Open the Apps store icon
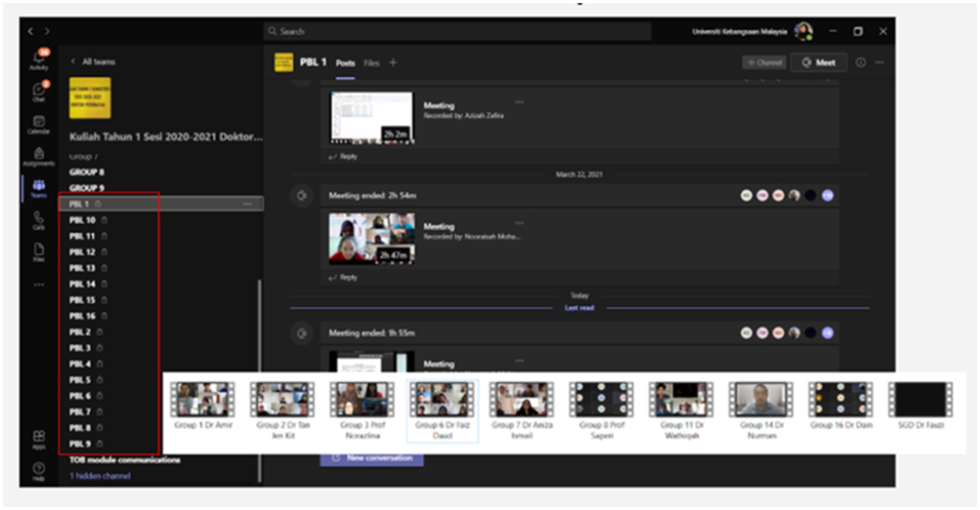The height and width of the screenshot is (510, 980). coord(39,439)
